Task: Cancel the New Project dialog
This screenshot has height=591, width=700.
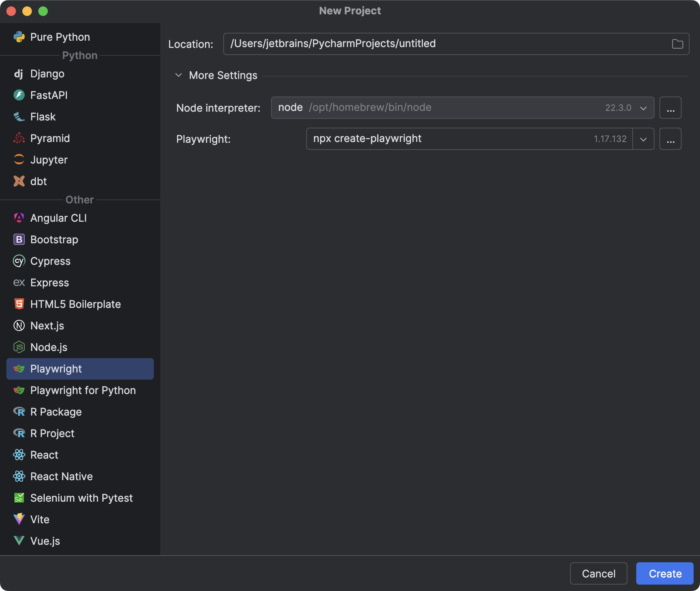Action: pos(598,573)
